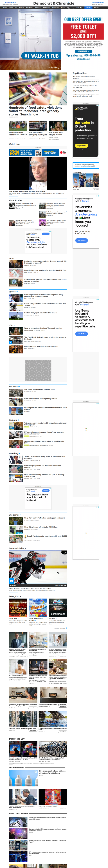Expand the News section heading arrow

pos(16,258)
